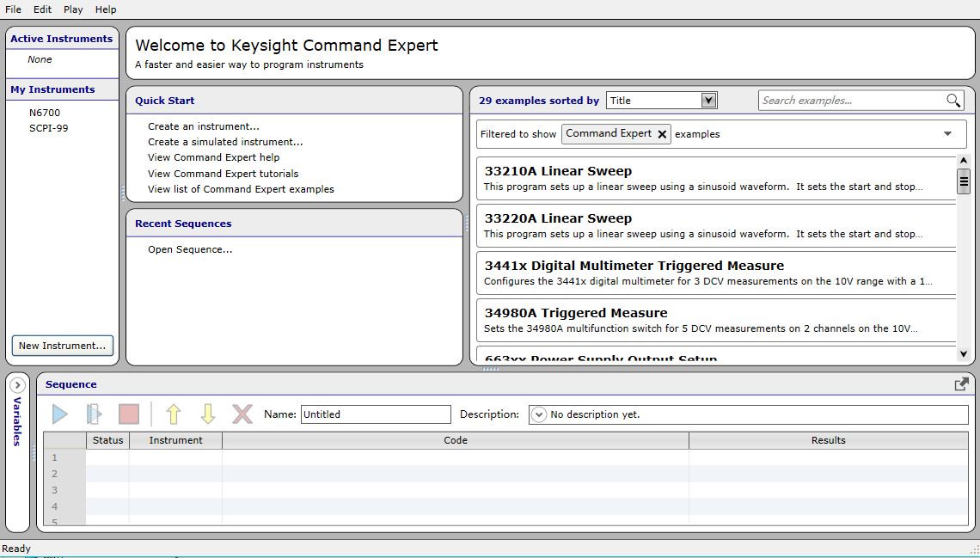
Task: Click examples list scroll up arrow
Action: click(x=964, y=162)
